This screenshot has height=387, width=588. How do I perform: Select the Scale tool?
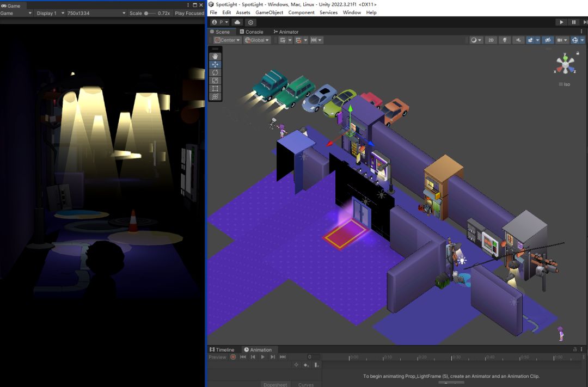coord(215,81)
